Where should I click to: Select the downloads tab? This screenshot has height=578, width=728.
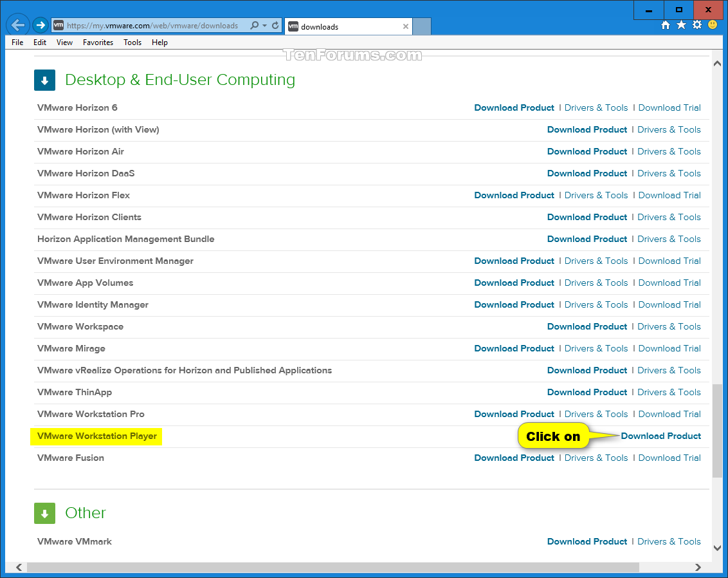(x=348, y=26)
